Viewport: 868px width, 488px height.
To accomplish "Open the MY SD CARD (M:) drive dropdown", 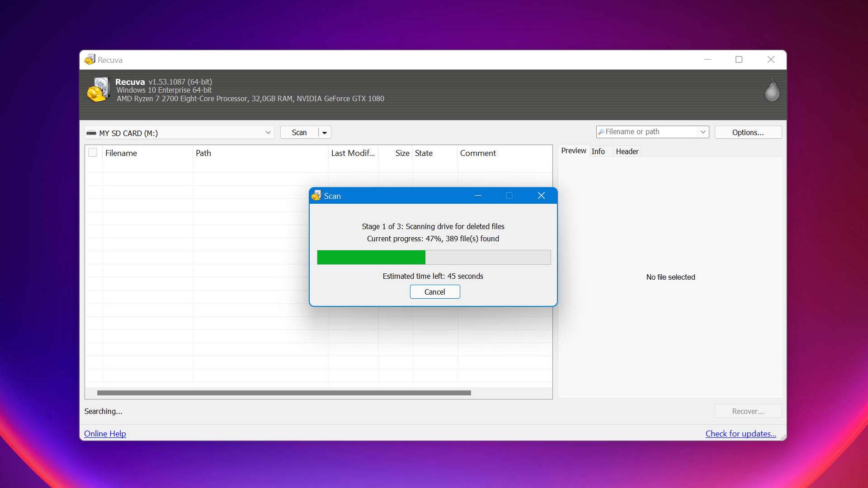I will coord(179,132).
